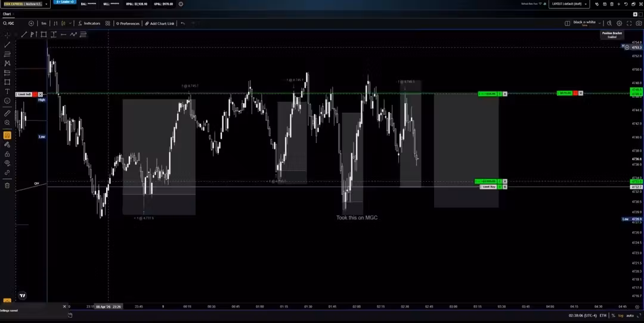Cancel the Limit Buy order with X
Viewport: 644px width, 323px height.
click(505, 187)
